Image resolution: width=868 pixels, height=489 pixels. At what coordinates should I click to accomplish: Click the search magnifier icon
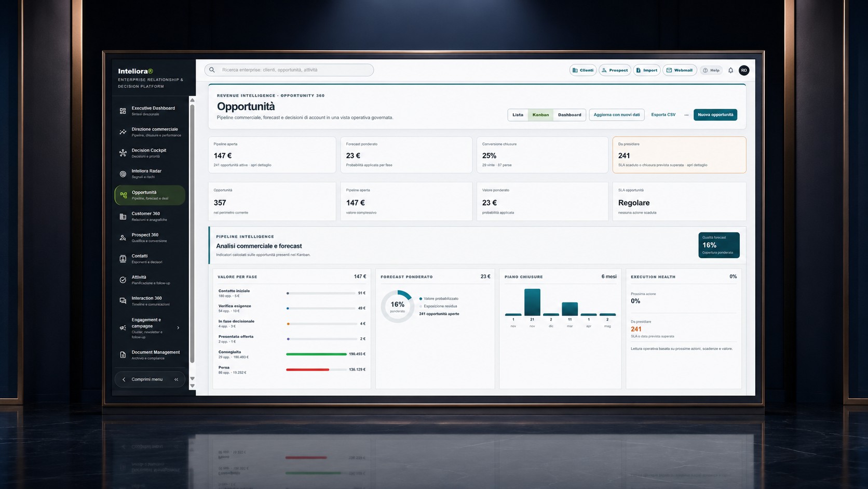[x=212, y=70]
